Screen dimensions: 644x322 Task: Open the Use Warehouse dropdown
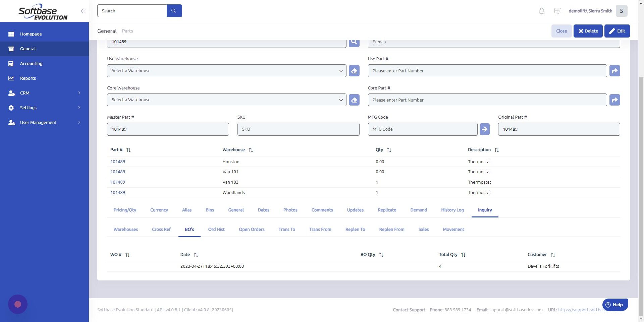click(x=226, y=71)
